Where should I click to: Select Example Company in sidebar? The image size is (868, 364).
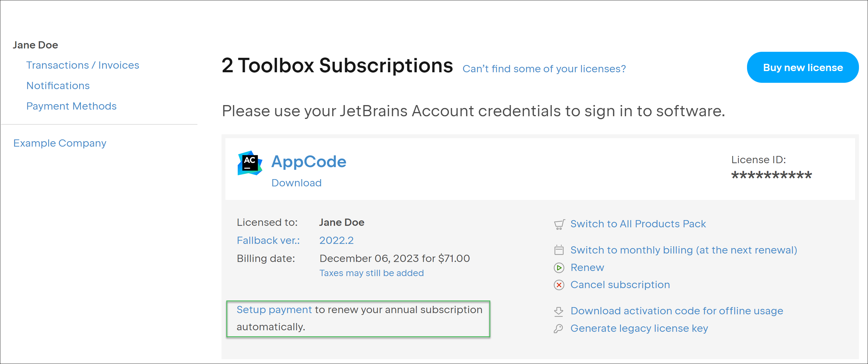click(x=60, y=143)
